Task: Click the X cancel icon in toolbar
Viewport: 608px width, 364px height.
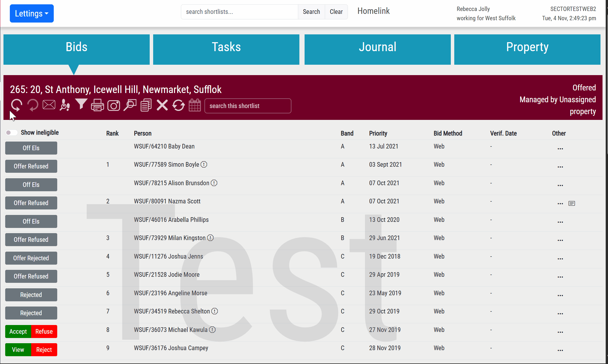Action: click(162, 105)
